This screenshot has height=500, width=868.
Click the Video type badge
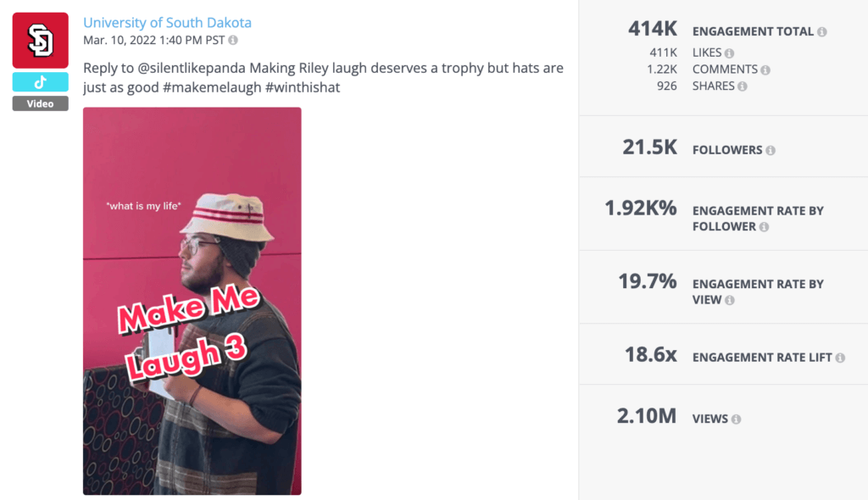(x=39, y=103)
